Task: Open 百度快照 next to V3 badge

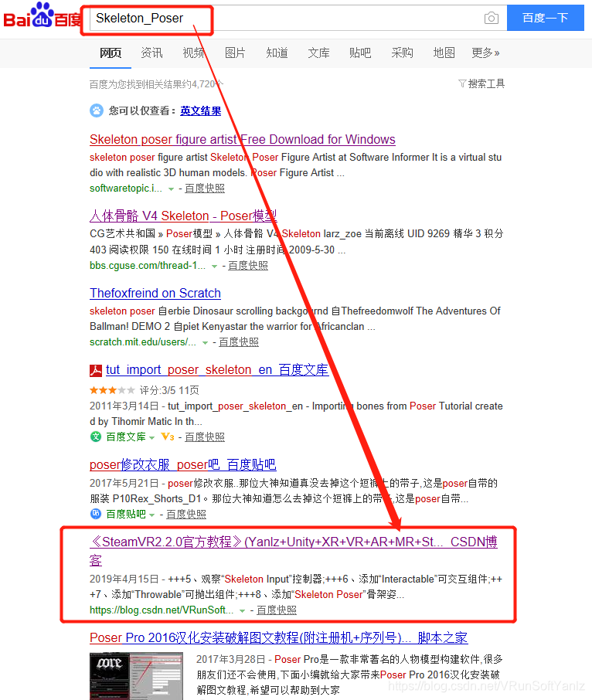Action: 205,437
